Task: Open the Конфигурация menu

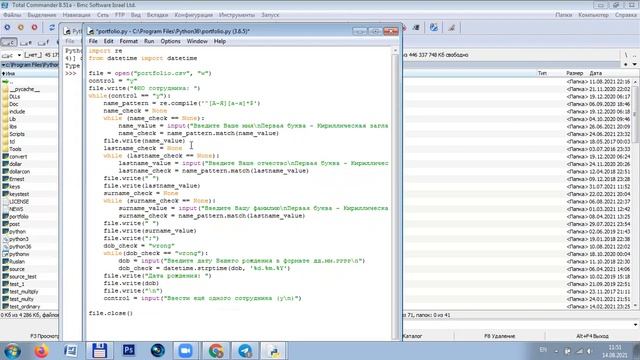Action: coord(193,15)
